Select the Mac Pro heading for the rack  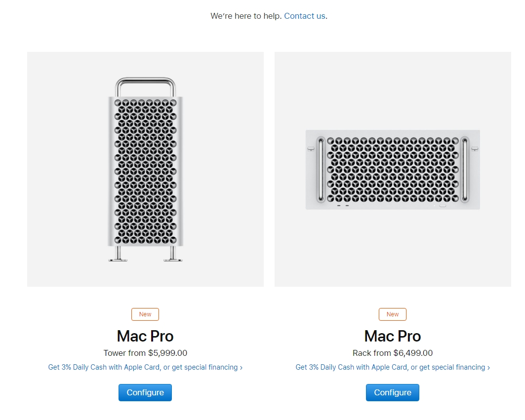point(393,336)
